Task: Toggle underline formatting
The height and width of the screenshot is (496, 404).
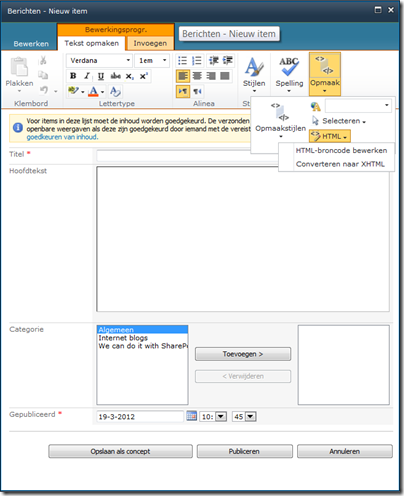Action: (101, 76)
